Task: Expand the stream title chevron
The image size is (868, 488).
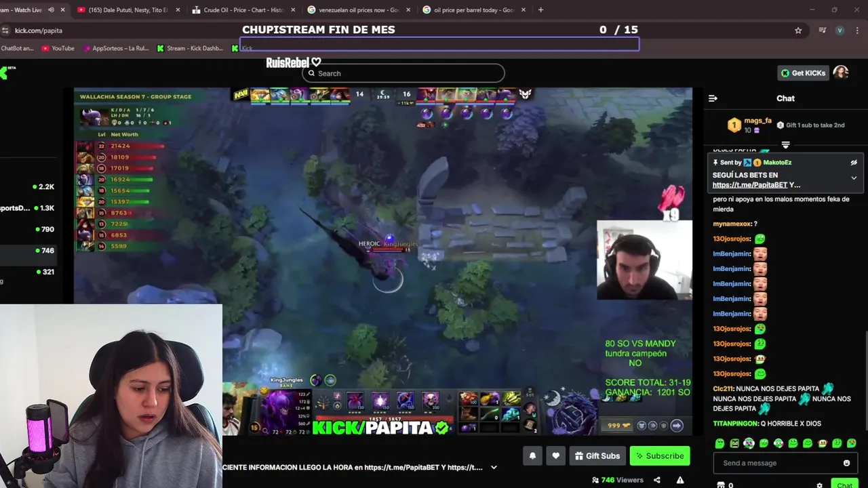Action: 494,467
